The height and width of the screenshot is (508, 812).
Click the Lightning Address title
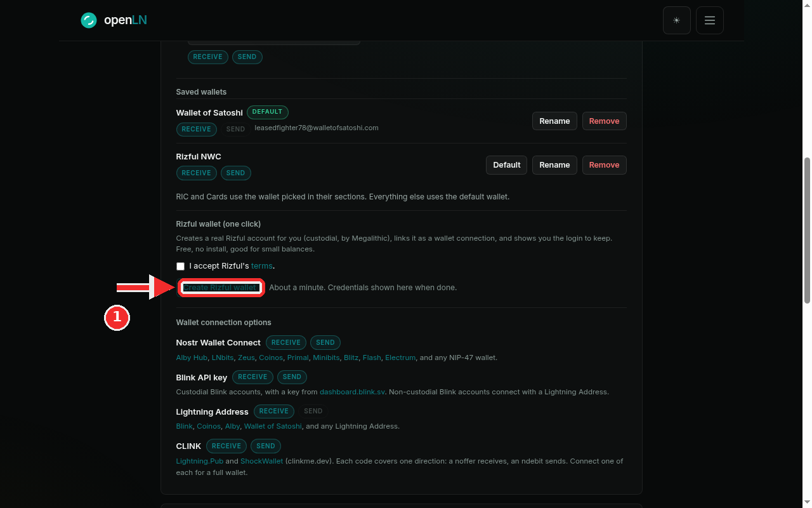tap(212, 412)
